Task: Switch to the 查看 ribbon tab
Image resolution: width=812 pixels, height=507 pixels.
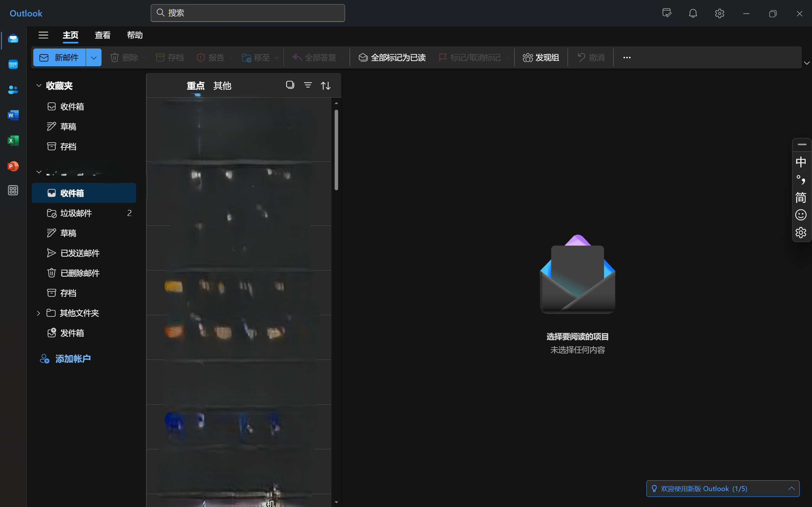Action: tap(102, 35)
